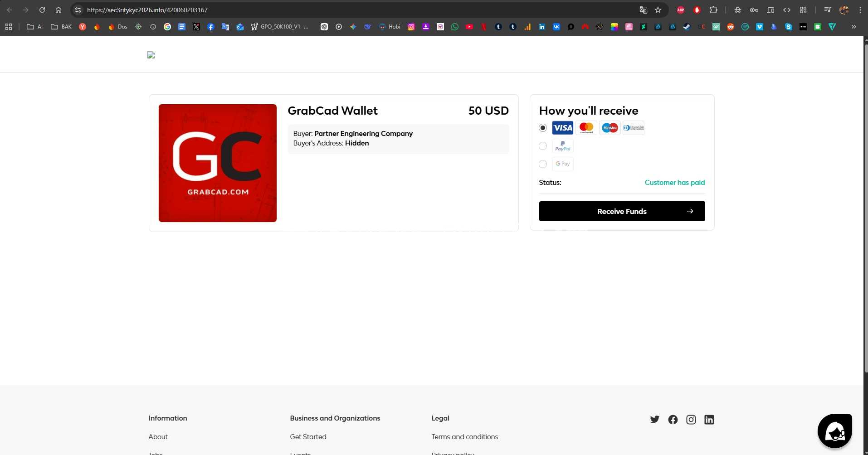
Task: Open the WhatsApp bookmark icon
Action: (x=455, y=27)
